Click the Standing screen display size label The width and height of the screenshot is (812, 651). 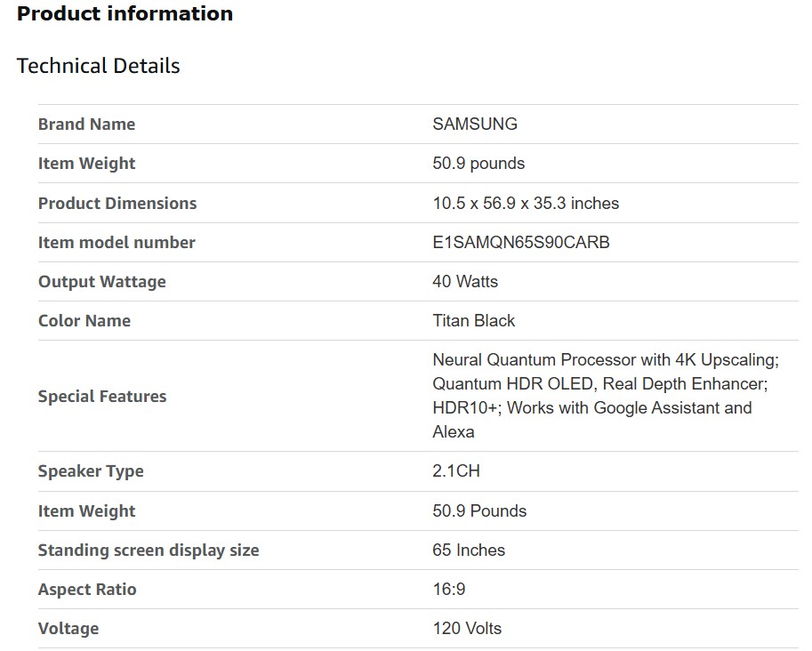click(x=149, y=551)
